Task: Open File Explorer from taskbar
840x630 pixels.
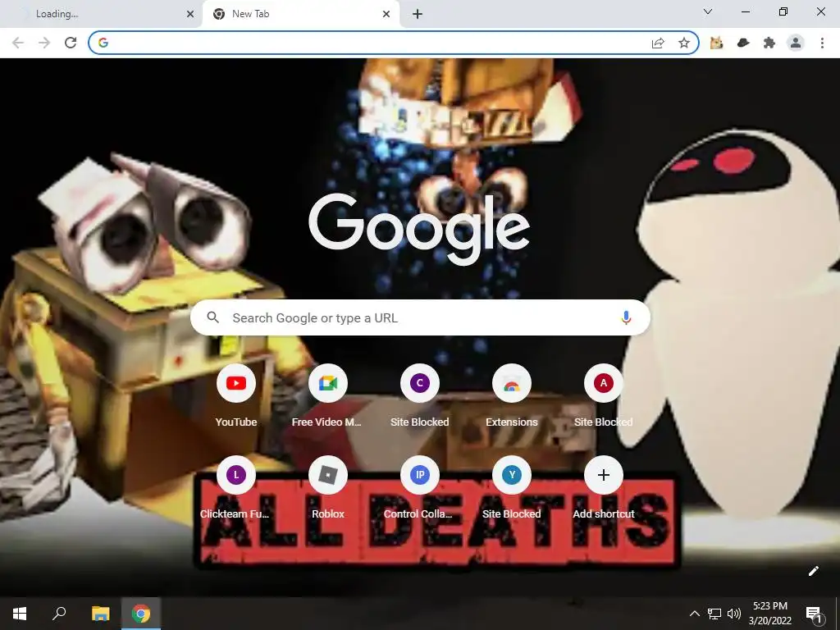Action: tap(100, 614)
